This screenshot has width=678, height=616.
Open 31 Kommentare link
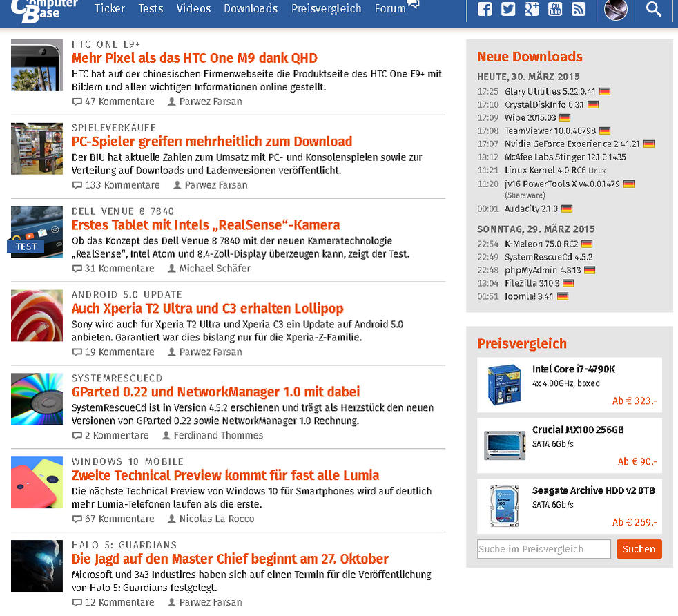tap(113, 269)
